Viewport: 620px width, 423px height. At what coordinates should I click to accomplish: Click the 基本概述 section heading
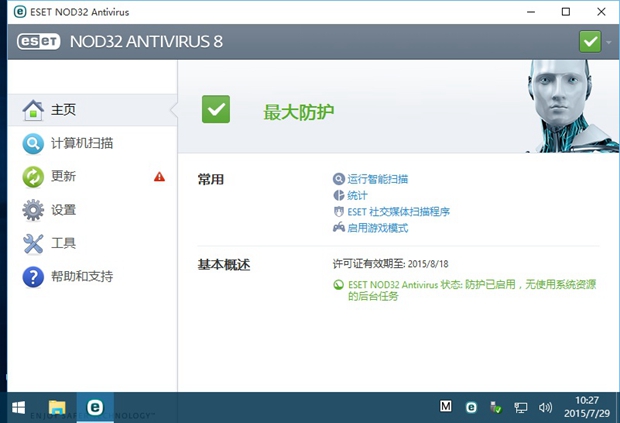point(224,264)
